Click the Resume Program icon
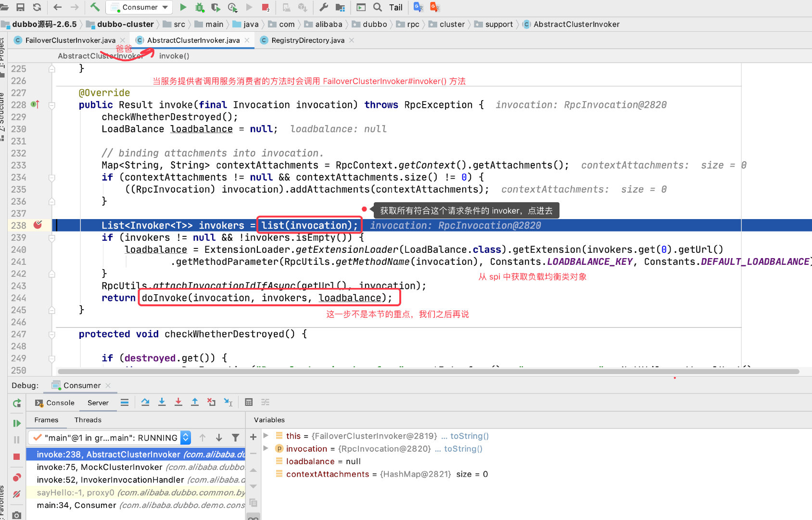812x520 pixels. click(17, 423)
